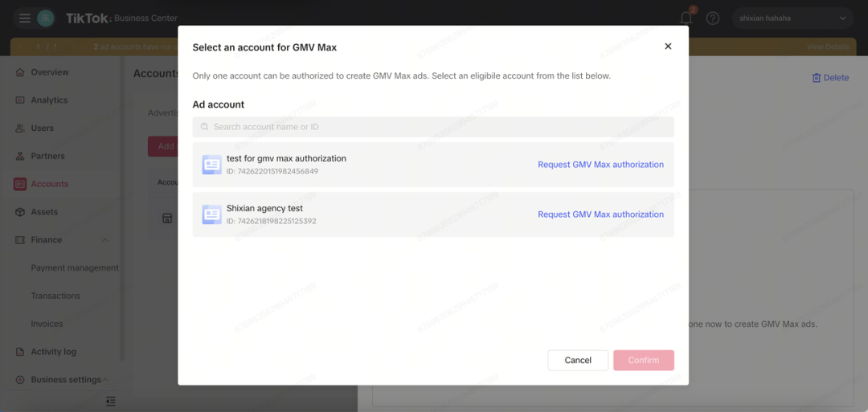This screenshot has height=412, width=868.
Task: Click the Analytics chart icon
Action: click(x=20, y=100)
